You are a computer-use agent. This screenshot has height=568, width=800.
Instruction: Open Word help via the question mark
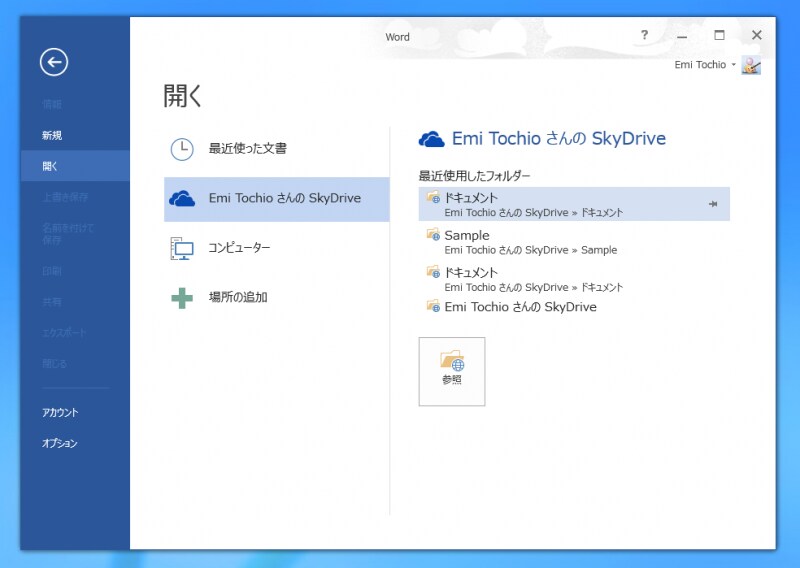[644, 35]
